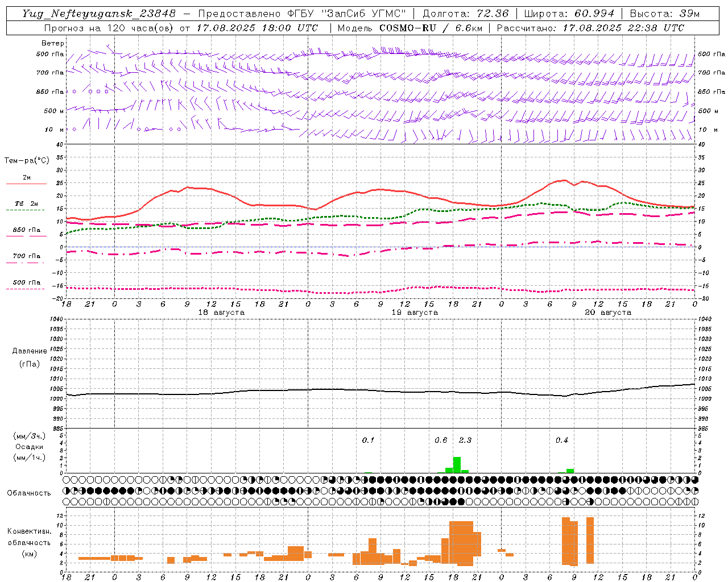Click the Давление pressure label

pyautogui.click(x=30, y=351)
